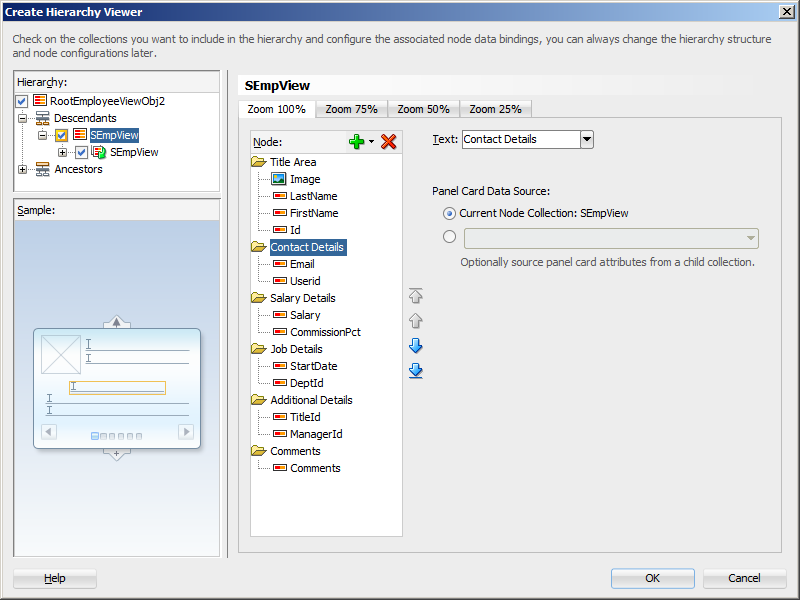Click the Job Details folder icon
This screenshot has height=600, width=800.
[x=259, y=348]
